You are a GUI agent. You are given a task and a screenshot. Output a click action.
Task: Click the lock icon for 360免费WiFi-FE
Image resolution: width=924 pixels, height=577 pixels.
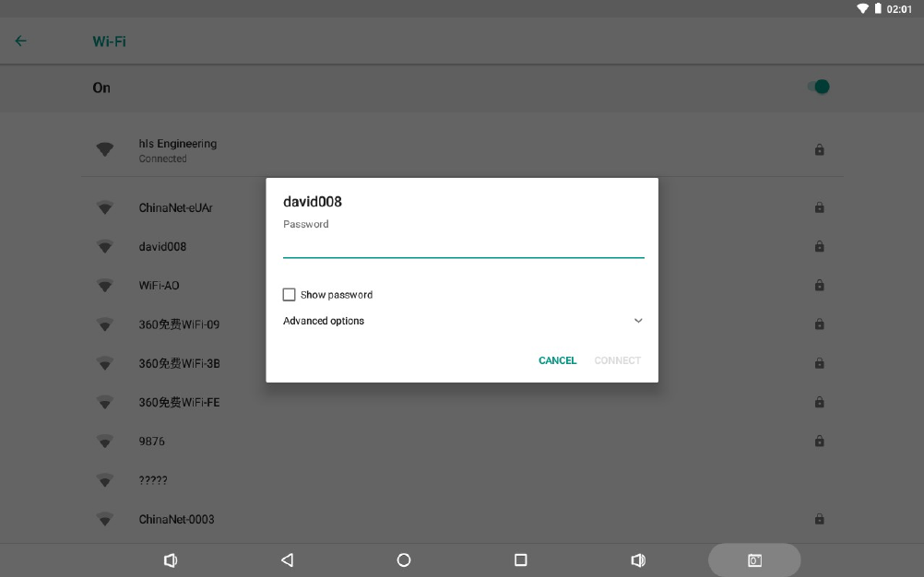pos(819,402)
